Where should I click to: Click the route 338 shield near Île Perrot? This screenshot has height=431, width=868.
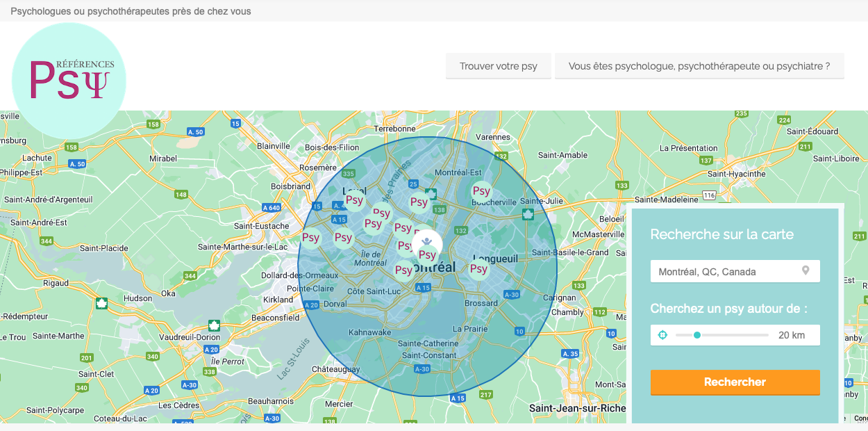click(209, 373)
